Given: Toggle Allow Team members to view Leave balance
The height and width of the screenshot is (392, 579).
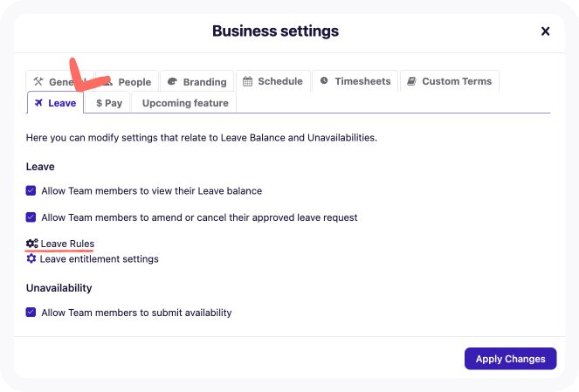Looking at the screenshot, I should point(31,190).
